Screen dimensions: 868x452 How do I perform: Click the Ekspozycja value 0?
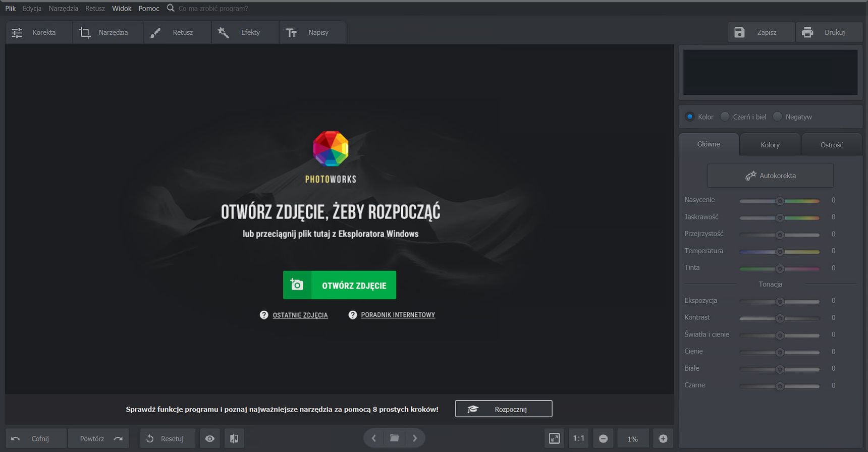833,301
